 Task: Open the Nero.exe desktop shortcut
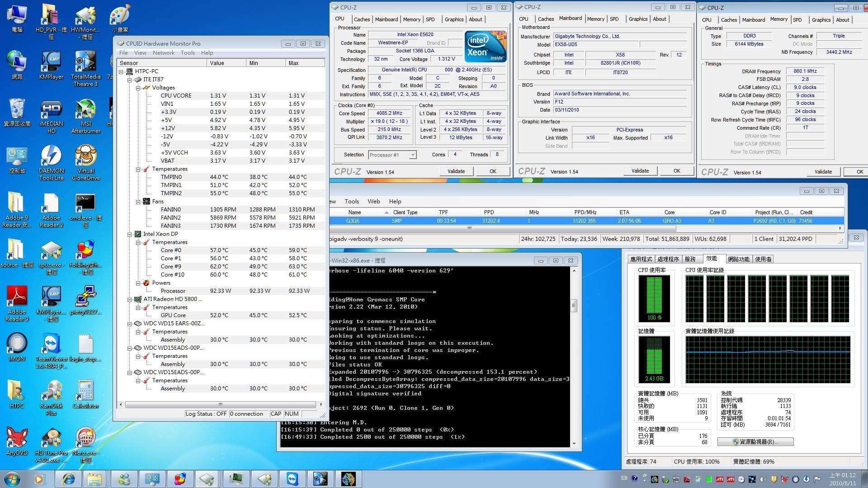coord(85,445)
